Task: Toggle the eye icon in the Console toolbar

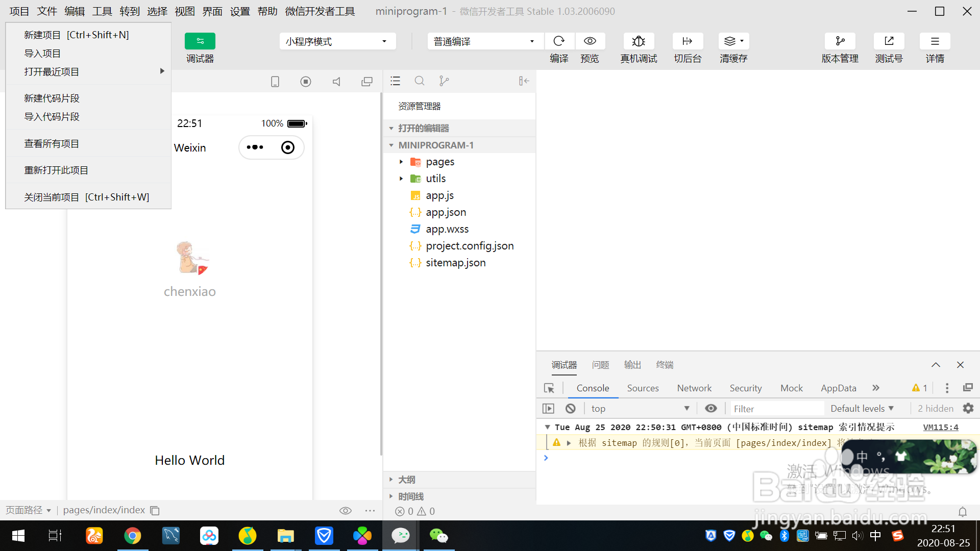Action: (x=711, y=408)
